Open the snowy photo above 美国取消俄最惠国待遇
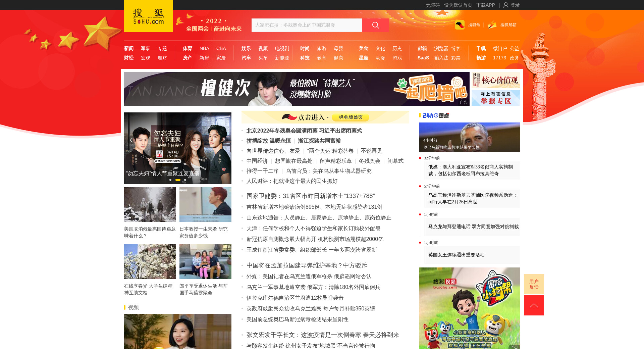 [x=150, y=204]
